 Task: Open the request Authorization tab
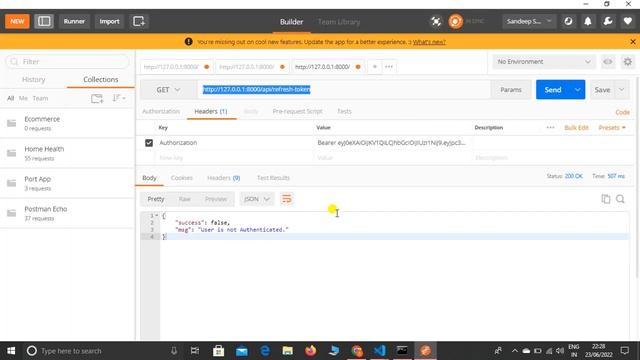(161, 111)
